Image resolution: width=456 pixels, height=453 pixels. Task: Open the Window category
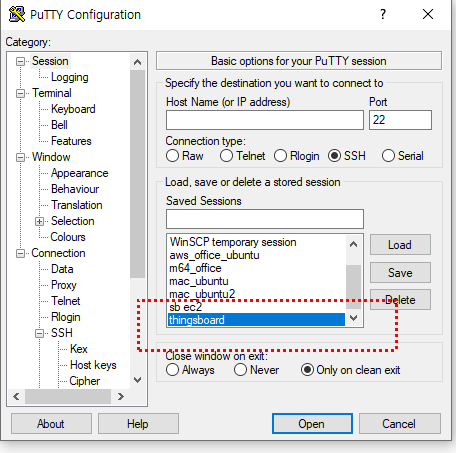tap(51, 157)
